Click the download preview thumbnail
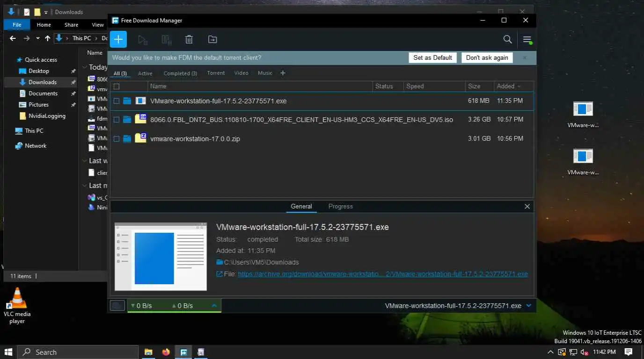Screen dimensions: 644x359 161,257
